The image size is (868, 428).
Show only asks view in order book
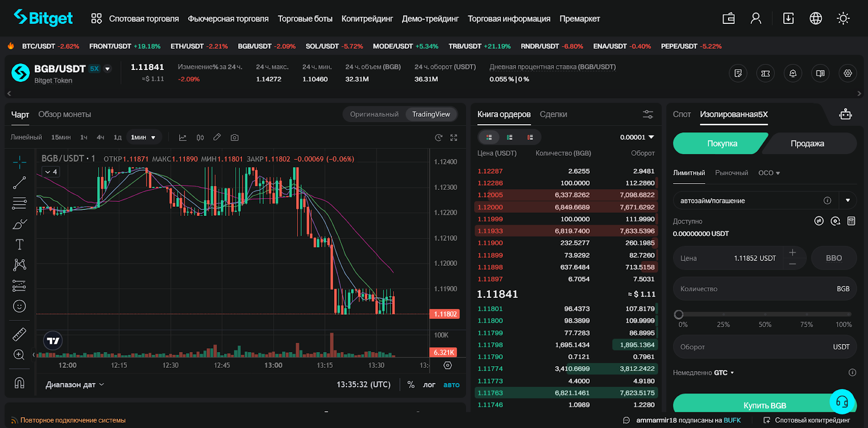pos(530,137)
